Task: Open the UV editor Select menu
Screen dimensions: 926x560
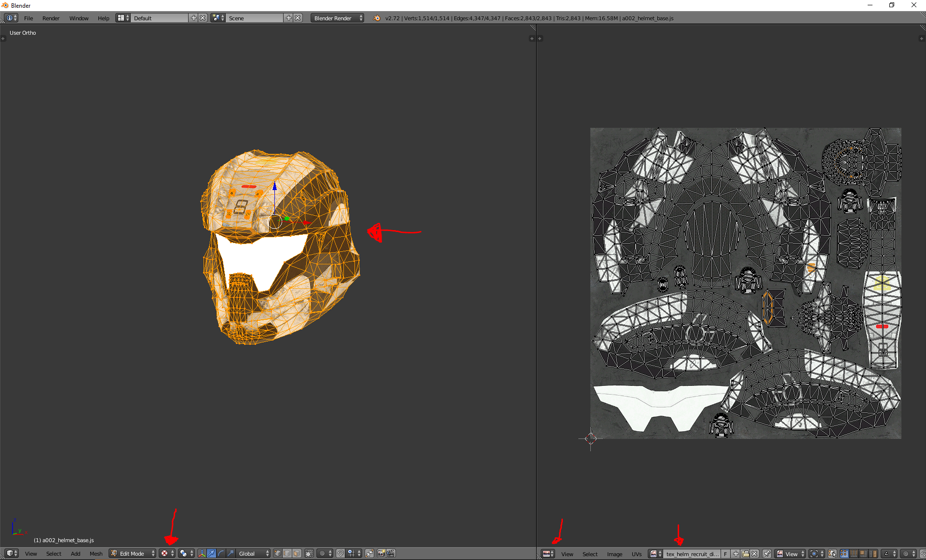Action: point(590,554)
